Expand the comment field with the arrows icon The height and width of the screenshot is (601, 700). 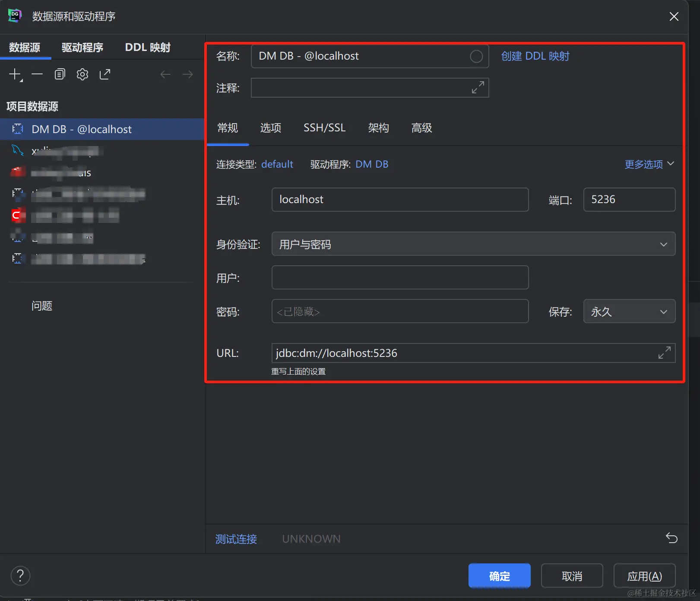(x=478, y=87)
